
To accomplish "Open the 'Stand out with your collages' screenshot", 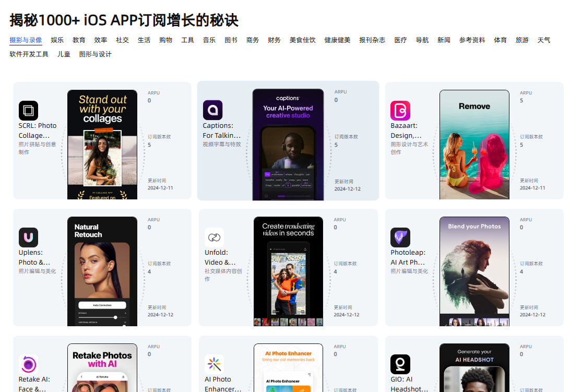I will (102, 145).
